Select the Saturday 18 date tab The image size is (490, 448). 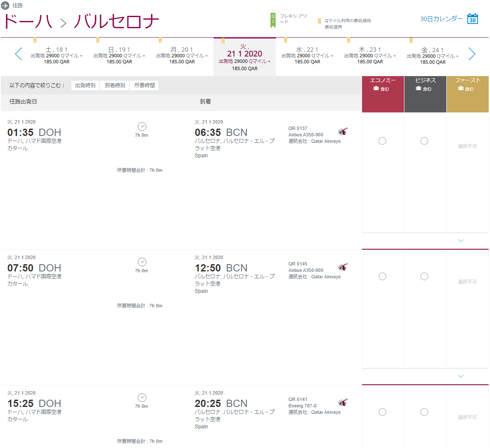tap(57, 56)
